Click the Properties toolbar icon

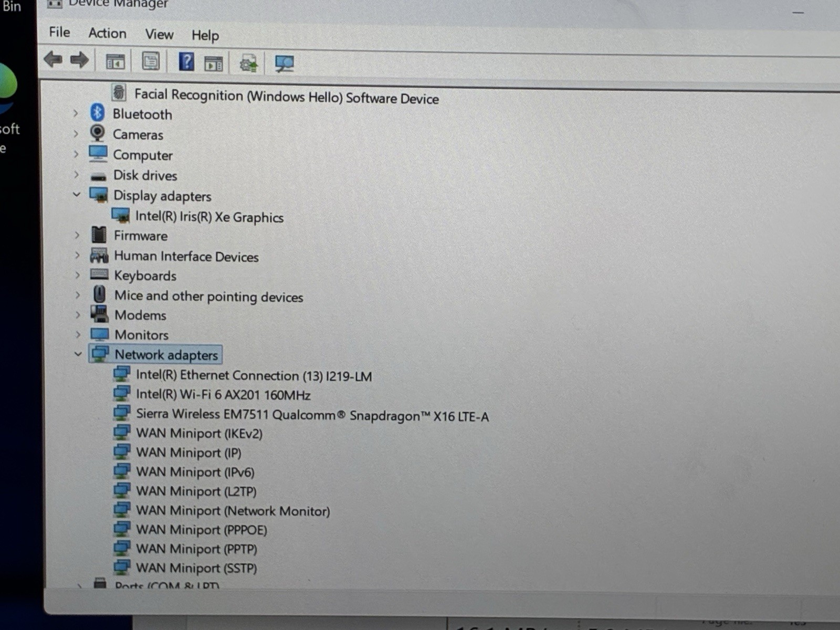[x=151, y=61]
